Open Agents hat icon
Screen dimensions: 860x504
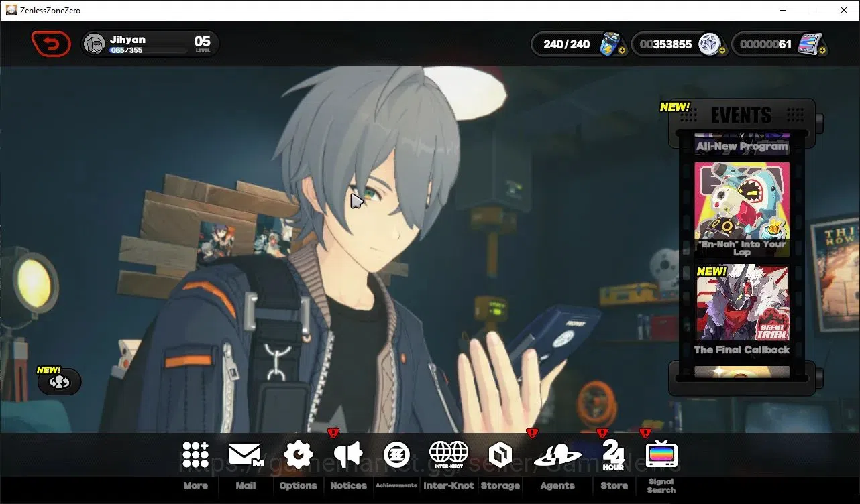(x=557, y=456)
